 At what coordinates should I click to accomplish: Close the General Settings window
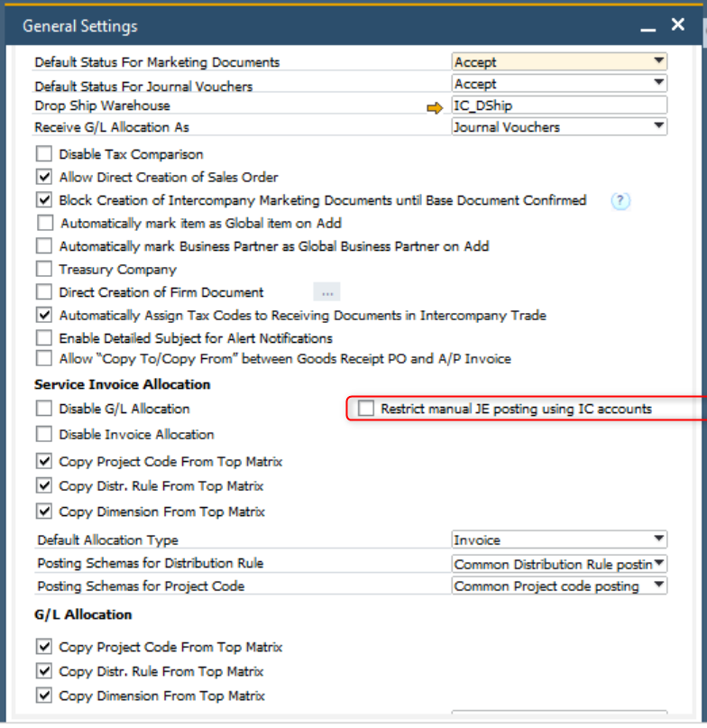coord(678,24)
